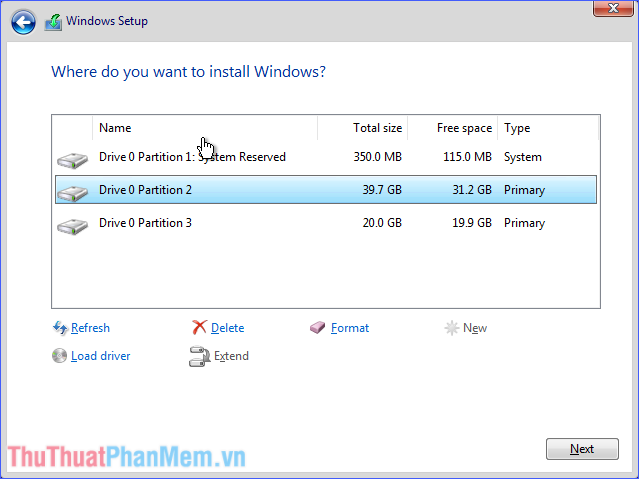The width and height of the screenshot is (639, 479).
Task: Click the New partition link
Action: [475, 328]
